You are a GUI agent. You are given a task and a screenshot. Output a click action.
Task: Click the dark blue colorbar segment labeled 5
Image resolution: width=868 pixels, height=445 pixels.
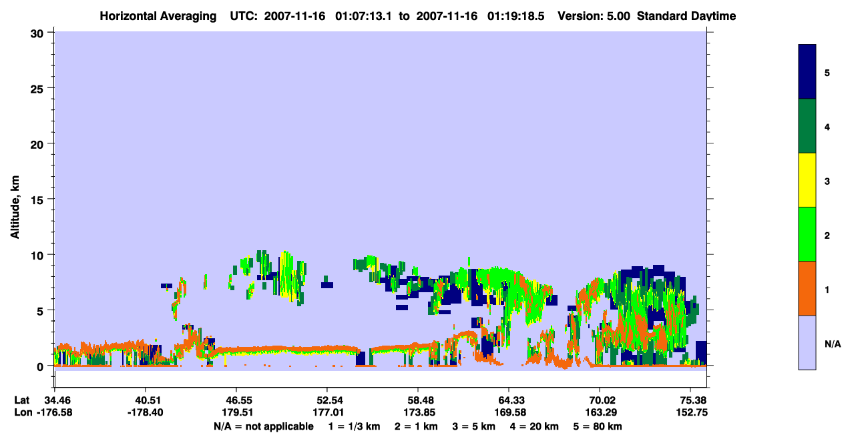pos(807,72)
